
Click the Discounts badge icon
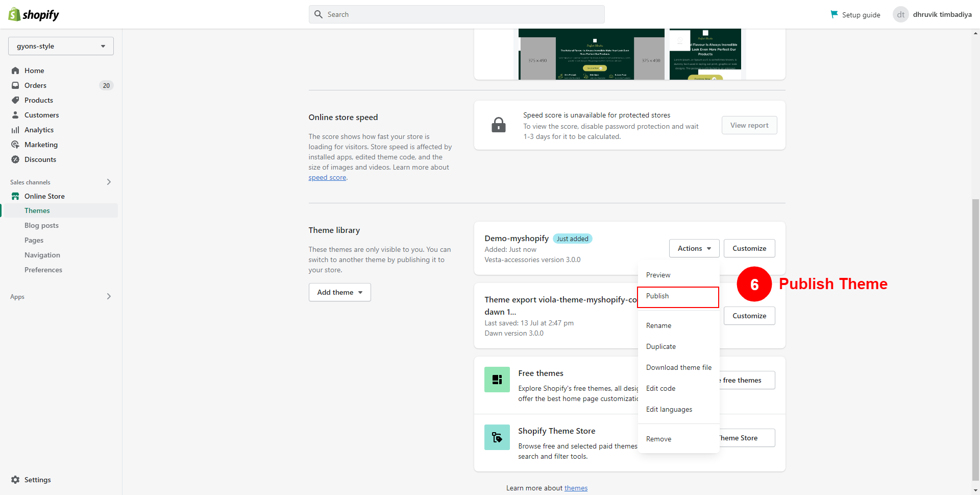click(15, 159)
